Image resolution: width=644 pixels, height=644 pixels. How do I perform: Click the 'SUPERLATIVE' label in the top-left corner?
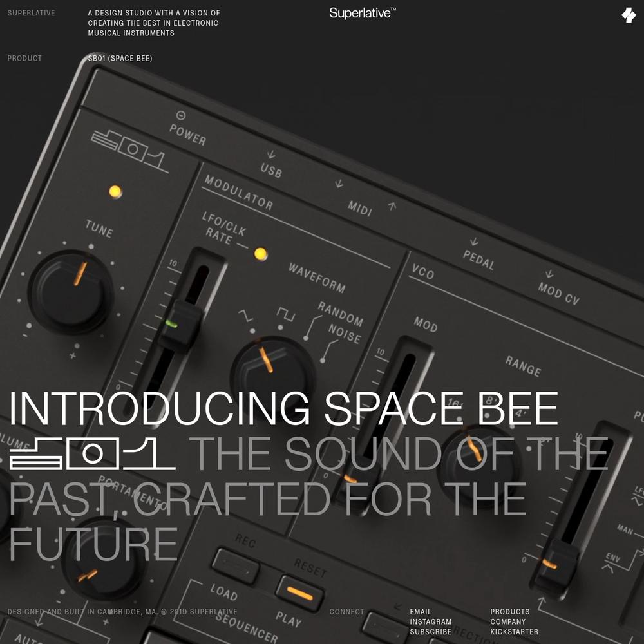click(31, 13)
